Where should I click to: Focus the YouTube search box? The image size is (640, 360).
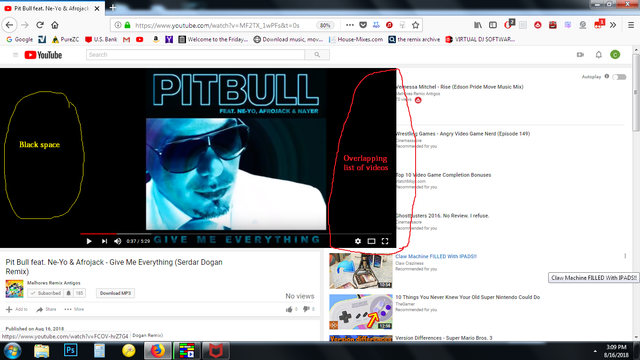(195, 55)
